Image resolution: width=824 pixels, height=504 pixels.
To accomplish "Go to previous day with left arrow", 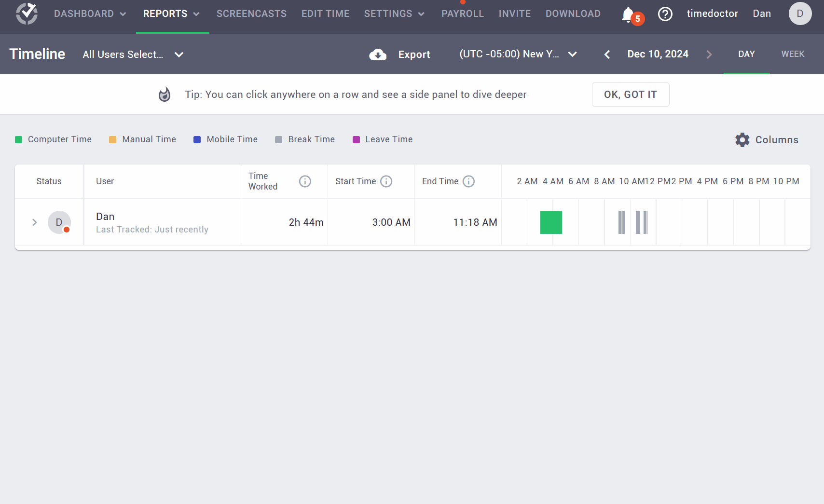I will (x=607, y=54).
